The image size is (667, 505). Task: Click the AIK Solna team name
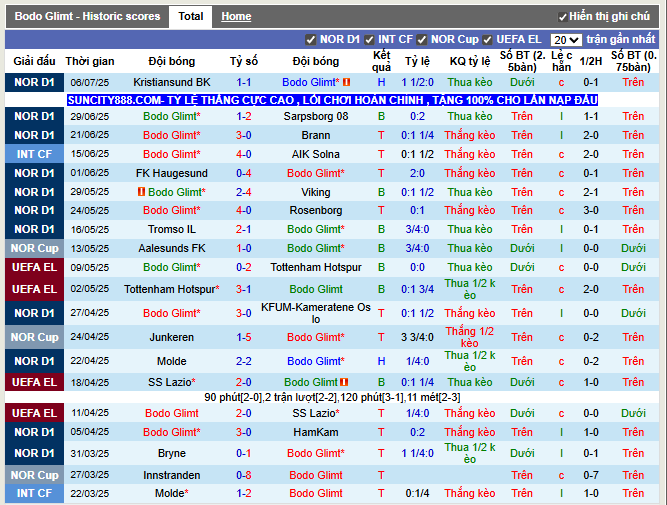click(x=316, y=154)
